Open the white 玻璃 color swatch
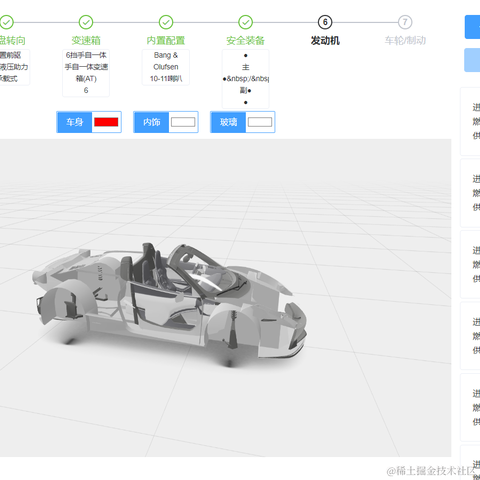Image resolution: width=480 pixels, height=480 pixels. pyautogui.click(x=260, y=122)
